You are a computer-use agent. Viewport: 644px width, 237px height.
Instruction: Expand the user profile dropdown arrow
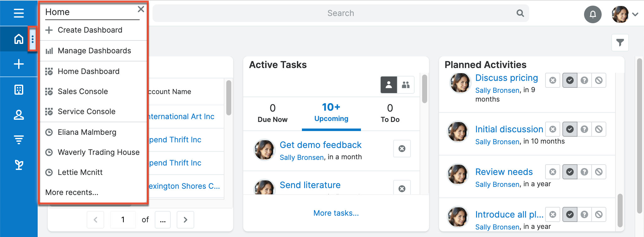pyautogui.click(x=635, y=14)
